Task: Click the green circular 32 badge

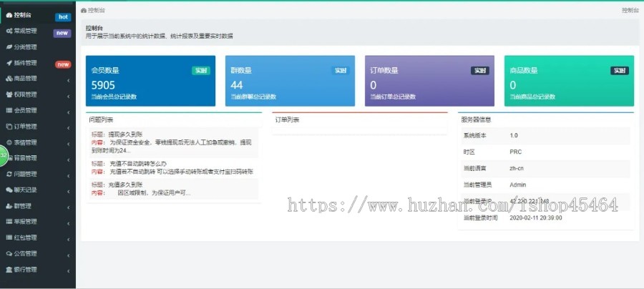Action: tap(3, 156)
